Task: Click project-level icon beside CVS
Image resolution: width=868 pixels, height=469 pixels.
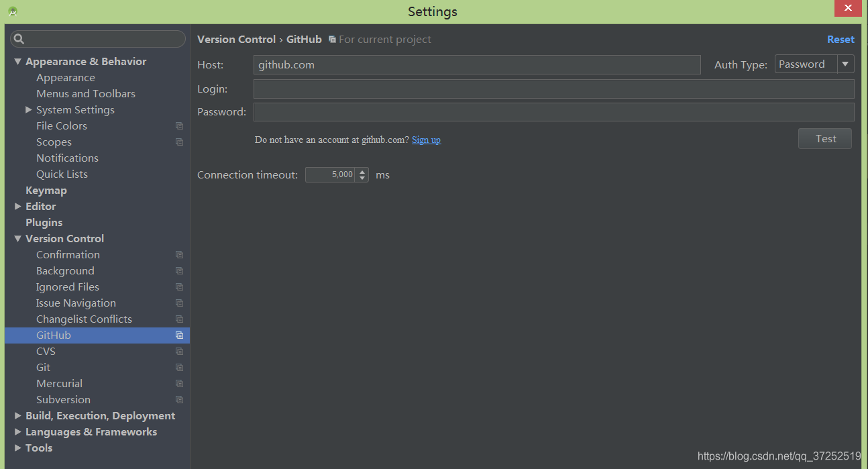Action: point(179,352)
